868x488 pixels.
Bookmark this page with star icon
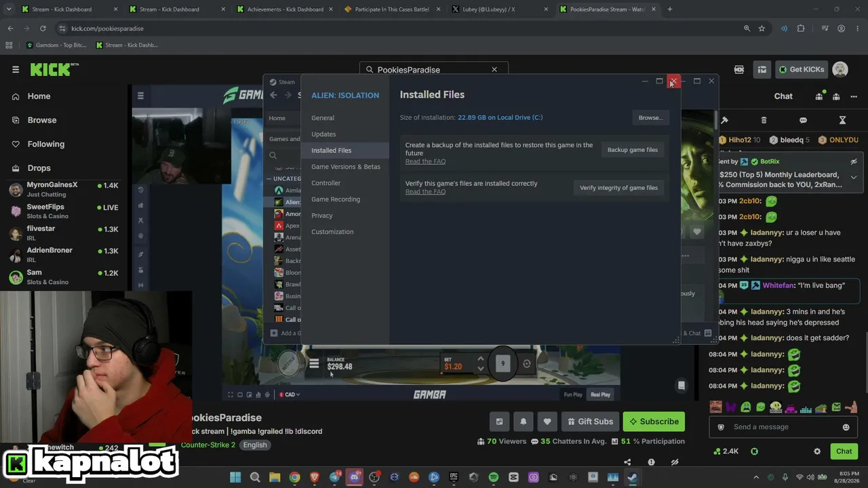[762, 28]
